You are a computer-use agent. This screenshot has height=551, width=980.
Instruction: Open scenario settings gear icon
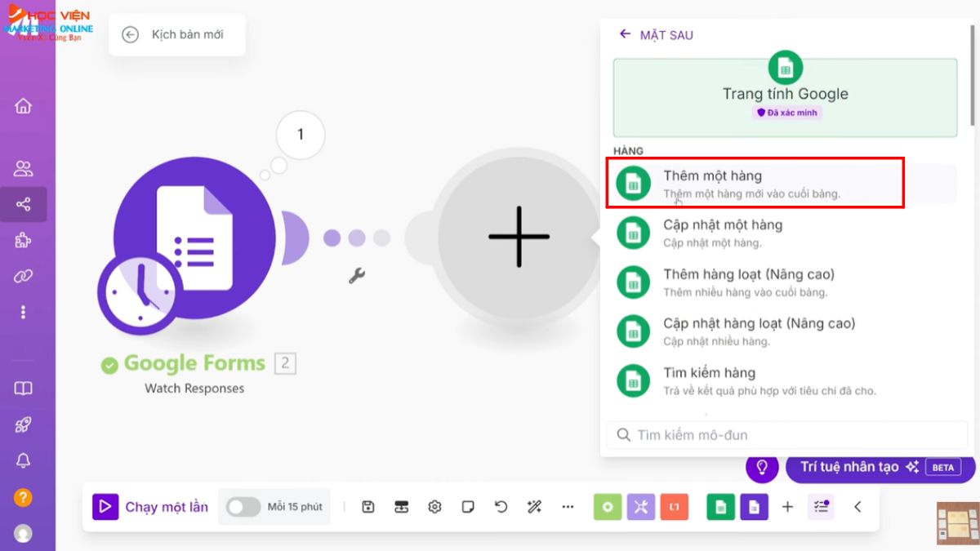[x=434, y=507]
